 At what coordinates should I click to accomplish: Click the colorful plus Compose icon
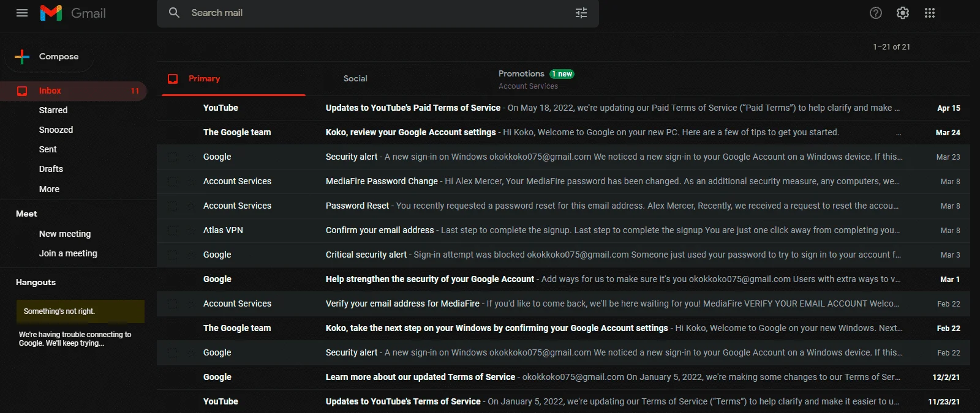coord(22,56)
